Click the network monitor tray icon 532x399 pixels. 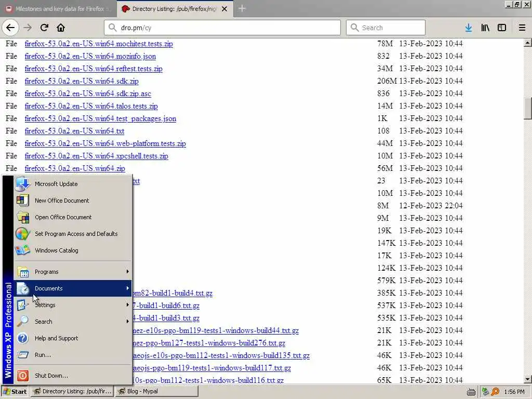[485, 392]
